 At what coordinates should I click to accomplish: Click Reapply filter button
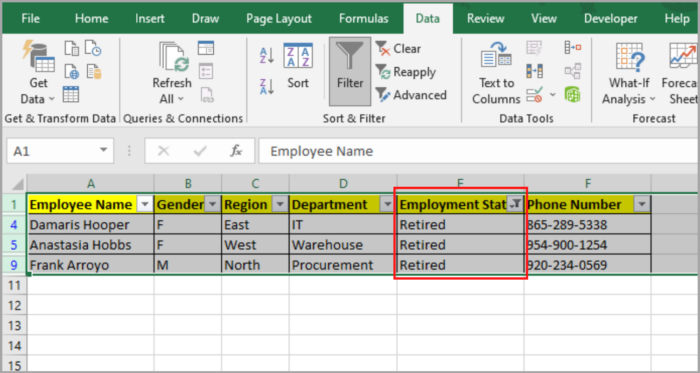coord(405,72)
